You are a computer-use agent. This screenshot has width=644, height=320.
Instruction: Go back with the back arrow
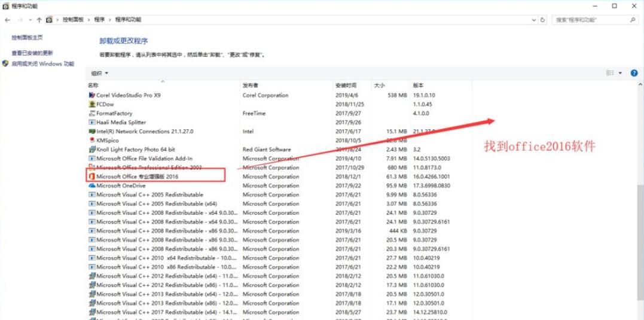(x=7, y=20)
